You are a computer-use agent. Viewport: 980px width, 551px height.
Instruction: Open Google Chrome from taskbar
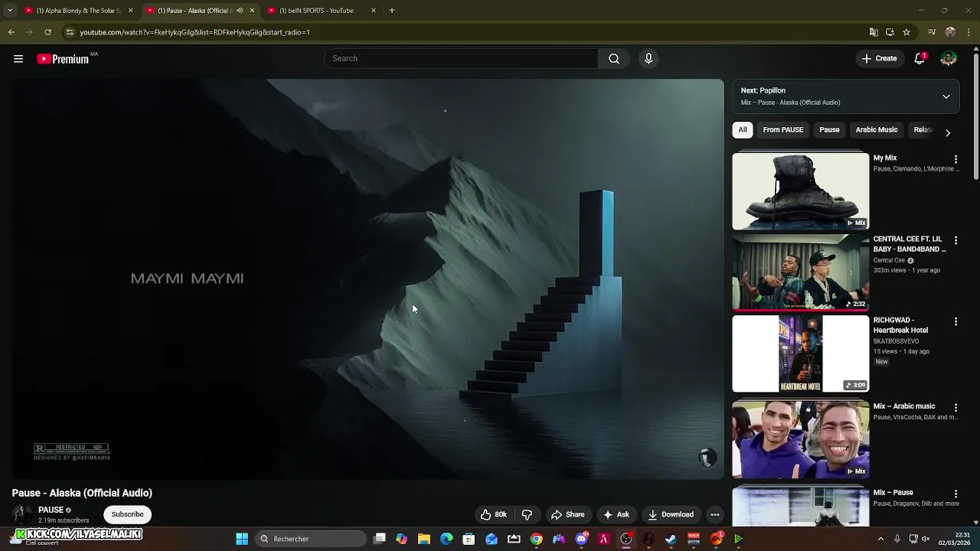(536, 539)
